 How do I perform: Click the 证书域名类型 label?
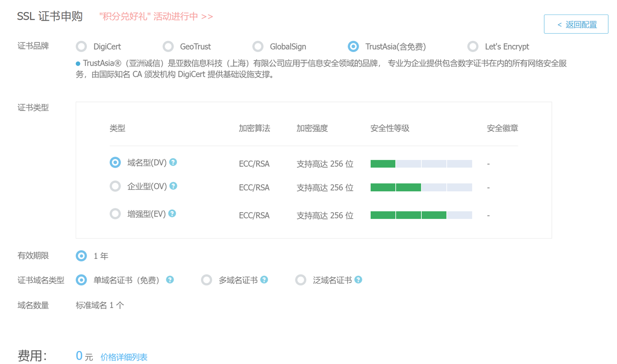41,280
